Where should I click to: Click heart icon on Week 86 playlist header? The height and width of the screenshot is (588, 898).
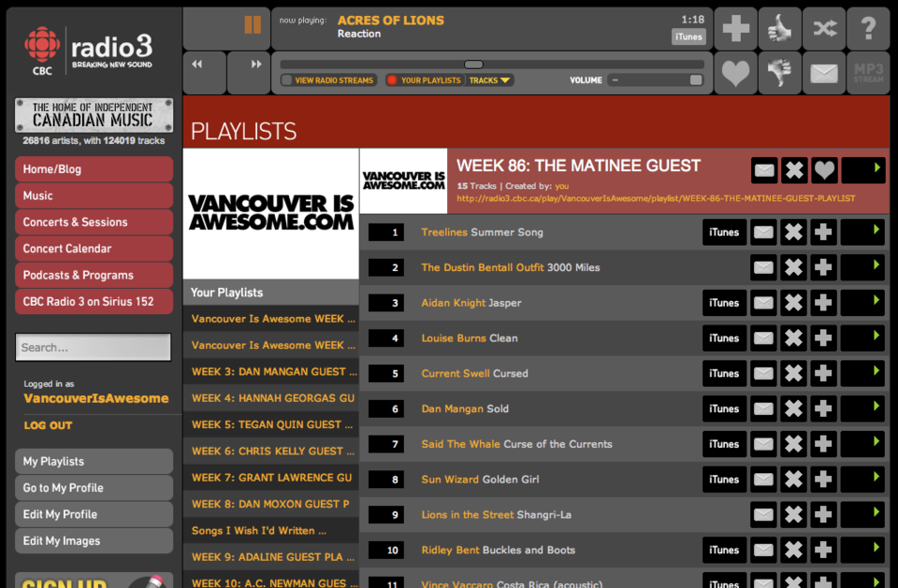coord(824,170)
